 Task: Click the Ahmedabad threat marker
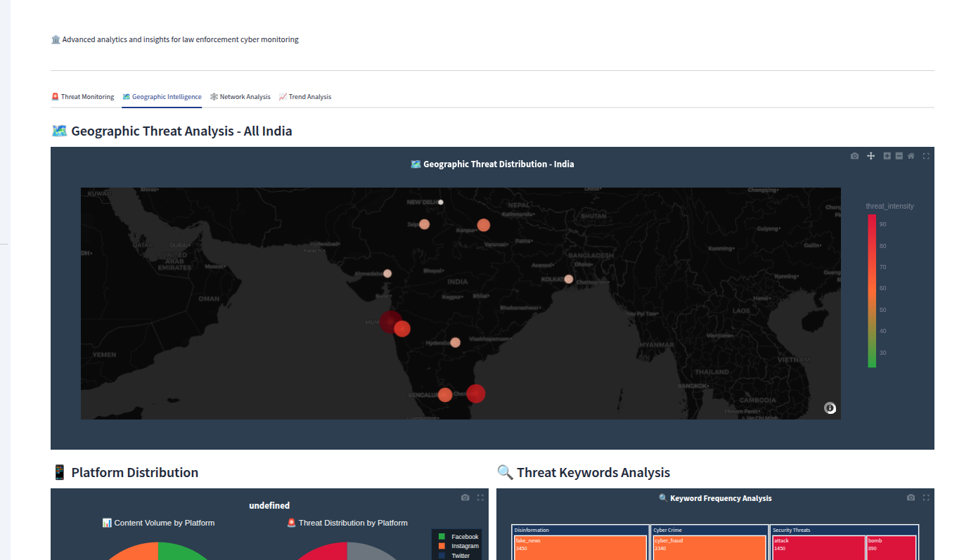pyautogui.click(x=387, y=273)
